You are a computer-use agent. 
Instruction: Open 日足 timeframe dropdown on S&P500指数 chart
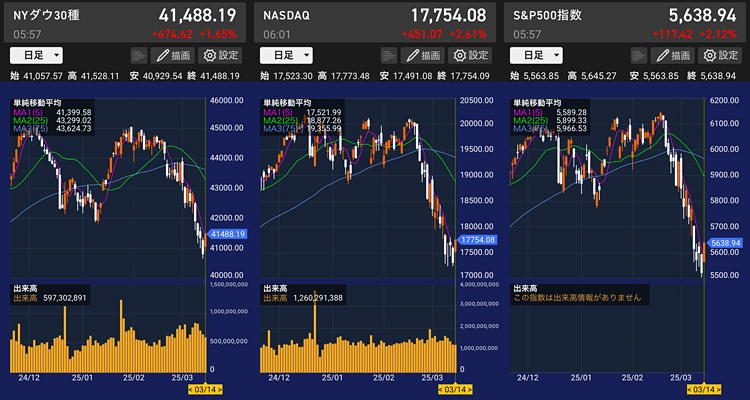tap(536, 56)
